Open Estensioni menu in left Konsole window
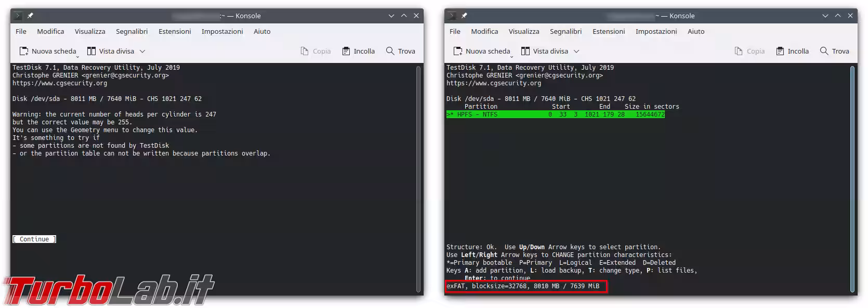The image size is (868, 308). (175, 31)
